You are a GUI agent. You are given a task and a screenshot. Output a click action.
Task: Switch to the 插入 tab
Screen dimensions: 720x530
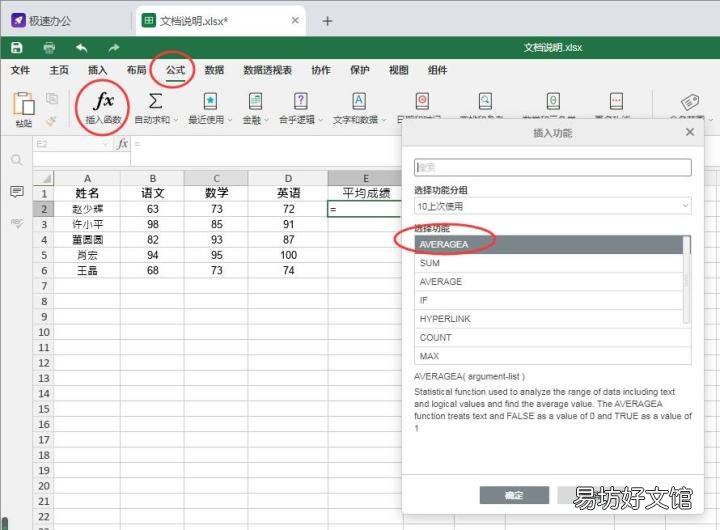(x=97, y=70)
